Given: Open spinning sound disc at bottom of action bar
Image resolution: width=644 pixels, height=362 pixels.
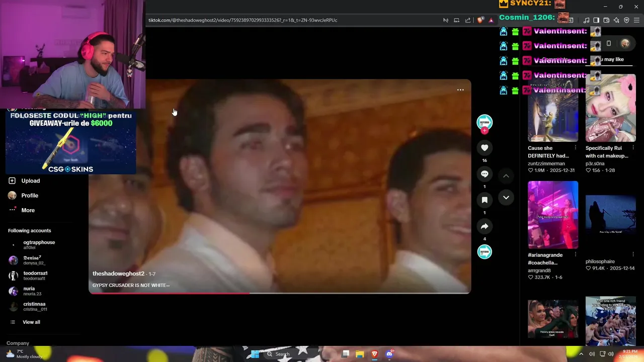Looking at the screenshot, I should 485,252.
